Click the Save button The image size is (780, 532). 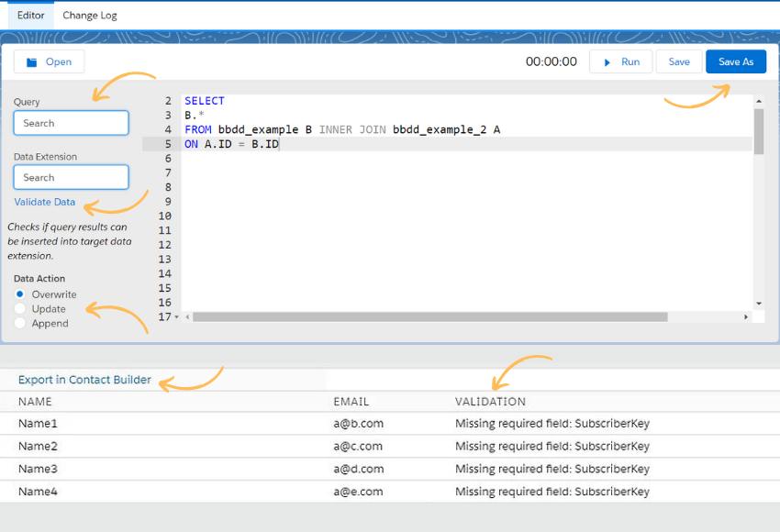(678, 61)
